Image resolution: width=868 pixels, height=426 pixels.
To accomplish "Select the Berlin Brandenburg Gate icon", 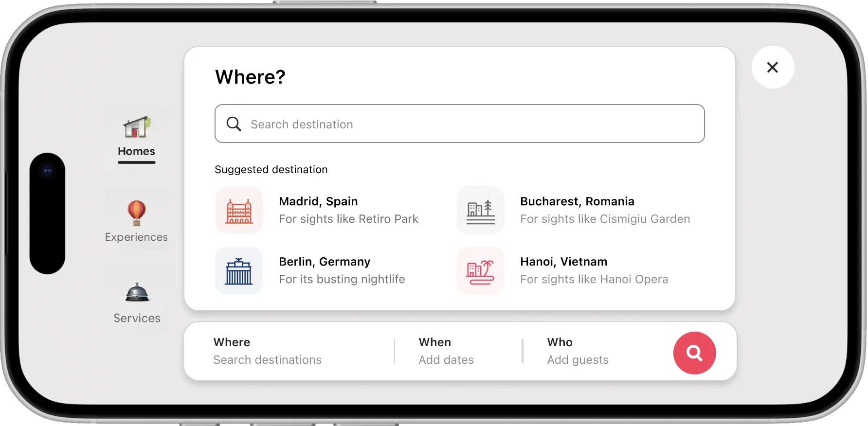I will (x=239, y=271).
